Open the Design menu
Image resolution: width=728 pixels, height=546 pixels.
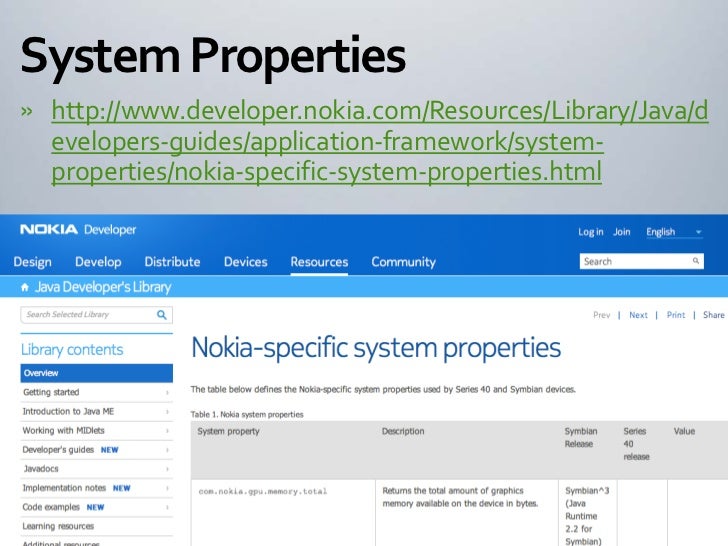32,262
